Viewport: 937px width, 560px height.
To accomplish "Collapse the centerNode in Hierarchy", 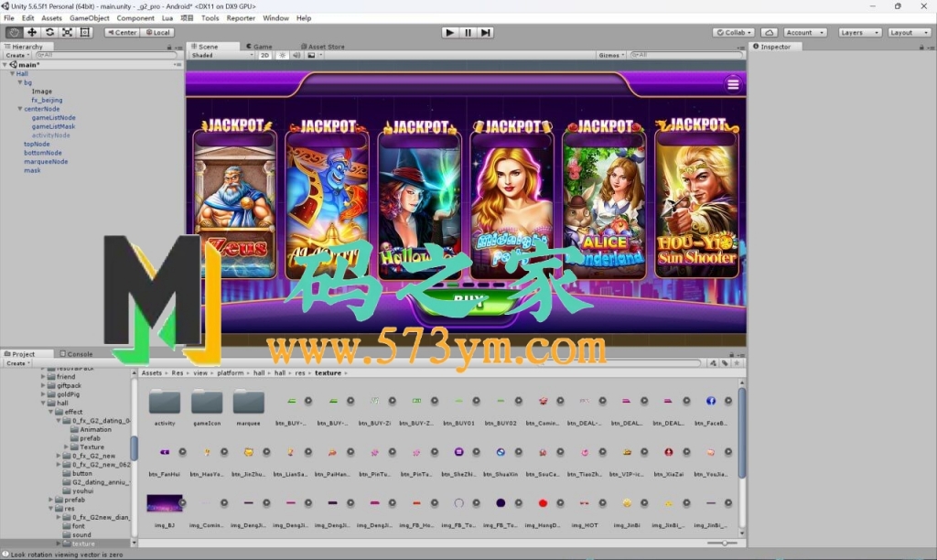I will 20,109.
